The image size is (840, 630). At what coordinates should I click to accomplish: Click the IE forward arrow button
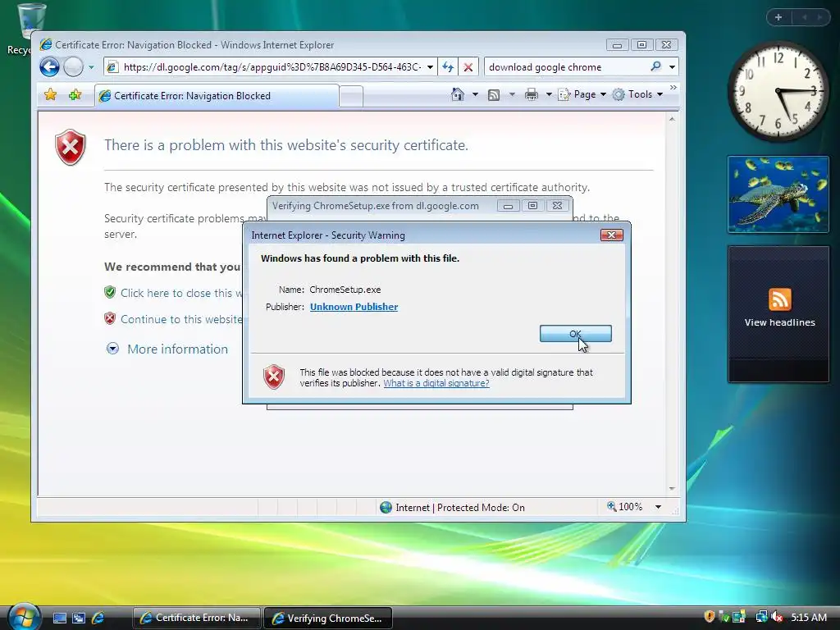tap(73, 67)
